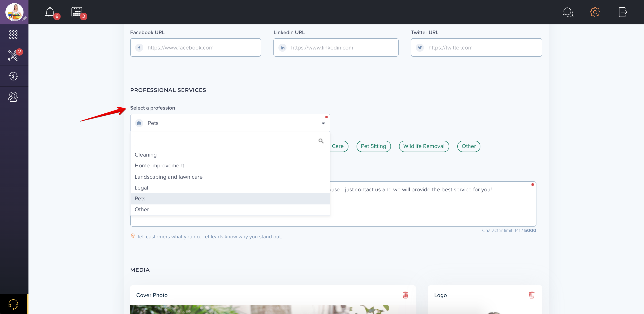
Task: Open the notifications bell
Action: point(50,12)
